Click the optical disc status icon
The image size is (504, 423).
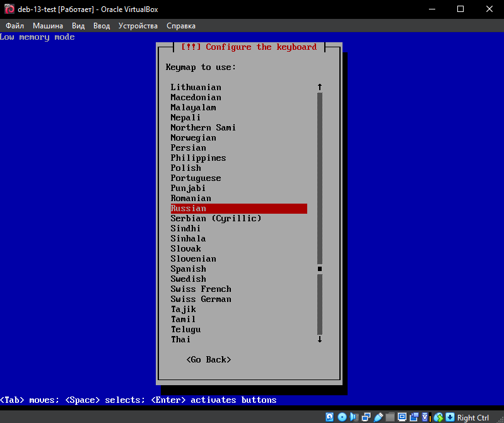click(x=342, y=417)
